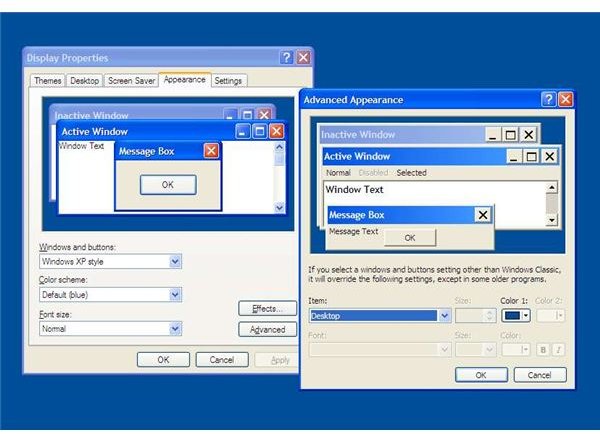This screenshot has height=434, width=600.
Task: Open the font Color swatch picker
Action: (515, 350)
